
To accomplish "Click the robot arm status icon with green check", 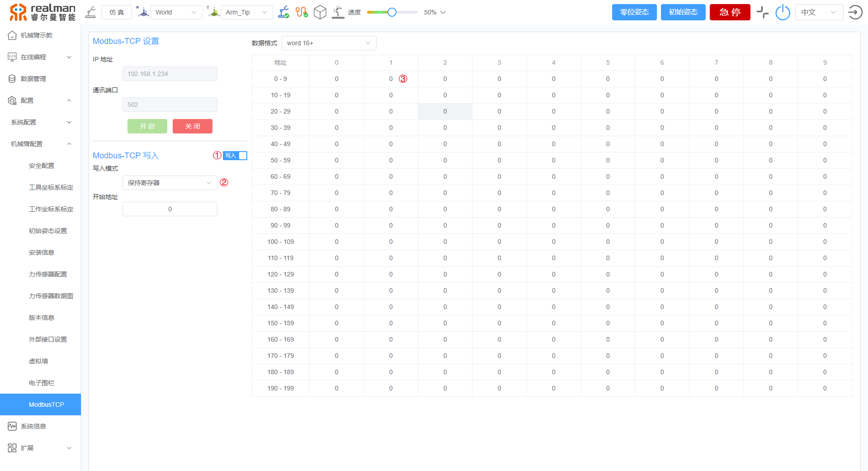I will pos(283,12).
